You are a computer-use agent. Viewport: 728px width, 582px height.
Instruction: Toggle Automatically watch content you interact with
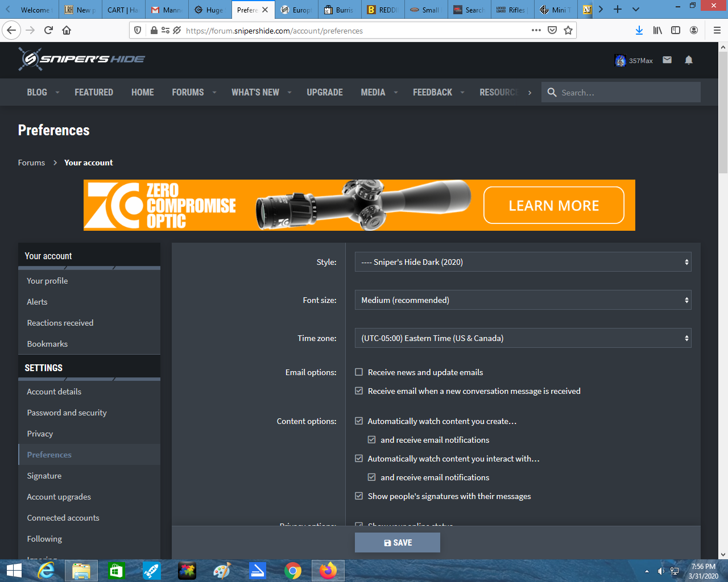click(359, 459)
